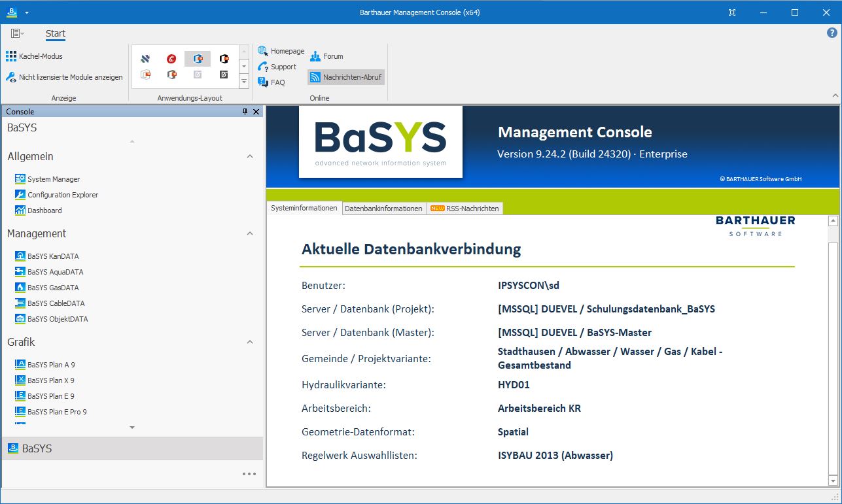Click the Arbeitsbereich KR value
Viewport: 842px width, 504px height.
(539, 409)
